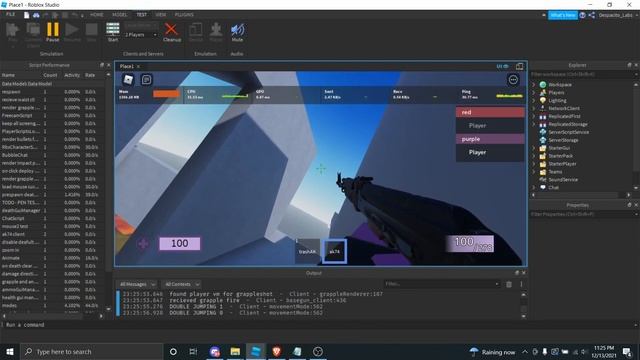
Task: Click the Roblox menu icon in the viewport
Action: pyautogui.click(x=128, y=80)
